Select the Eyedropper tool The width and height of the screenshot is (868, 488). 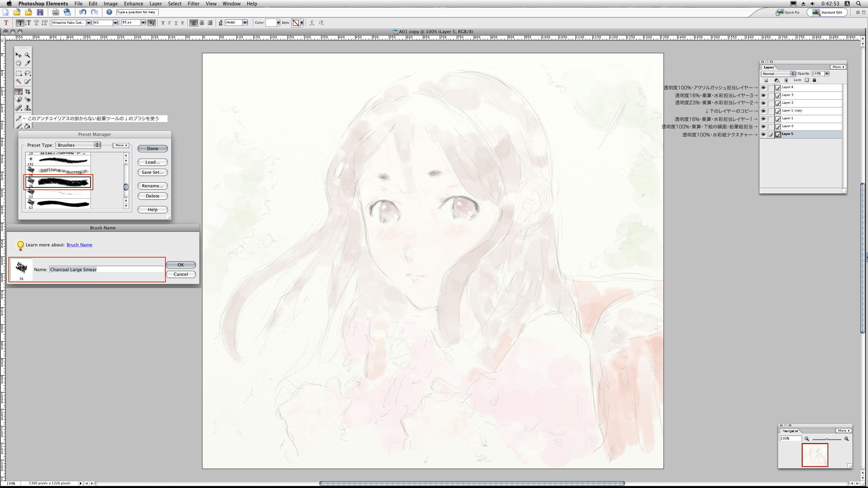(x=27, y=63)
